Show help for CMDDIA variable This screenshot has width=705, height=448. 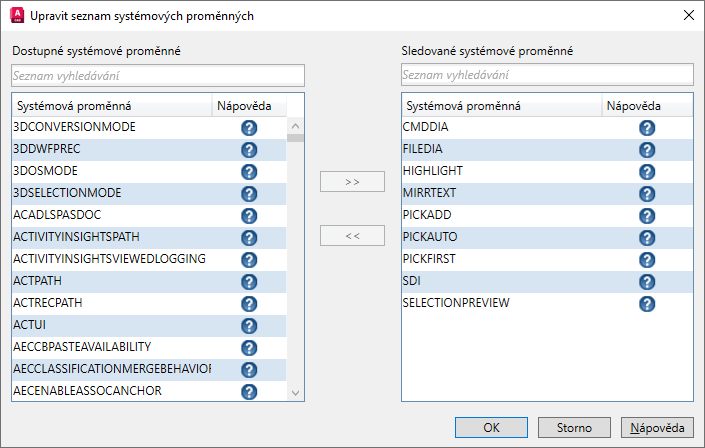(x=647, y=128)
